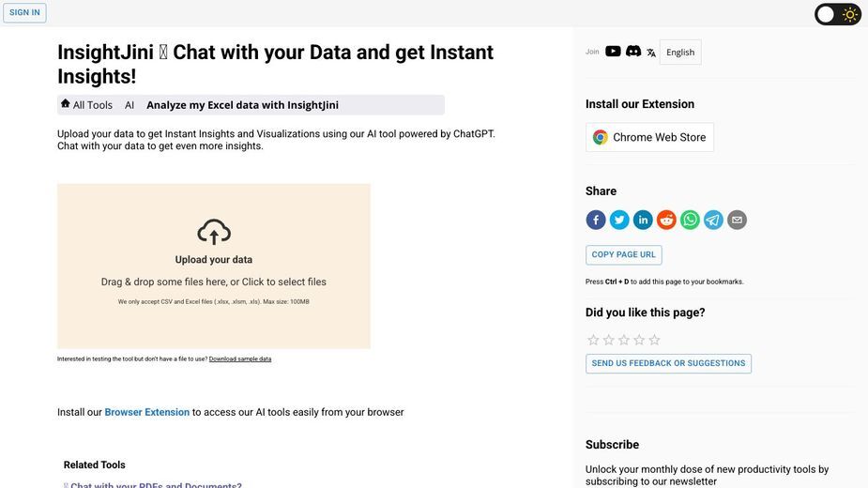868x488 pixels.
Task: Share page on Twitter
Action: coord(619,220)
